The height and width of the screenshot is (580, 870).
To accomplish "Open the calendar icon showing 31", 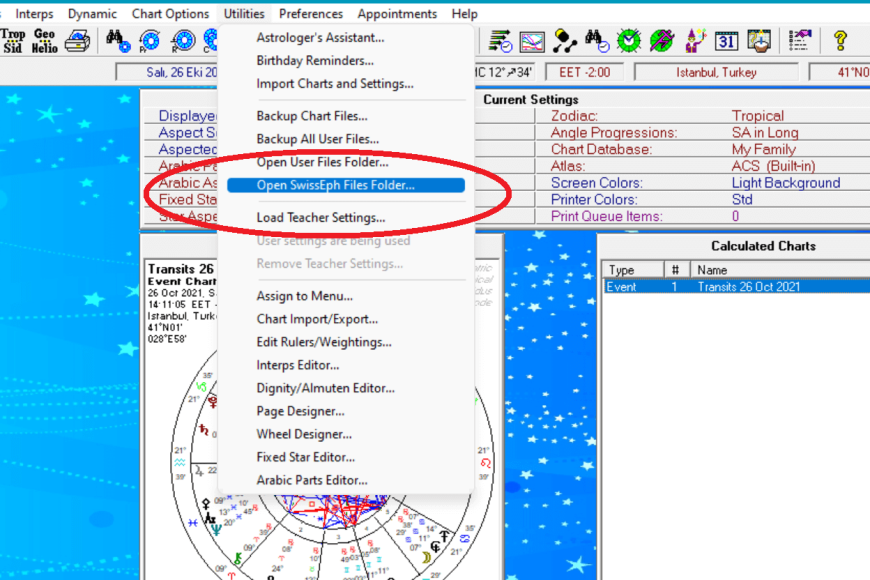I will 727,41.
